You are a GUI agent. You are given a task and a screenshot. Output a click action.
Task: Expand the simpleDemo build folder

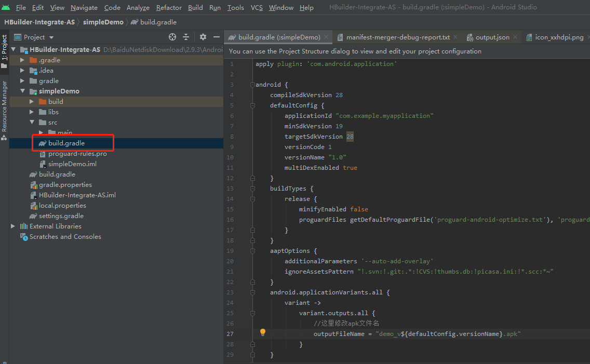tap(31, 101)
